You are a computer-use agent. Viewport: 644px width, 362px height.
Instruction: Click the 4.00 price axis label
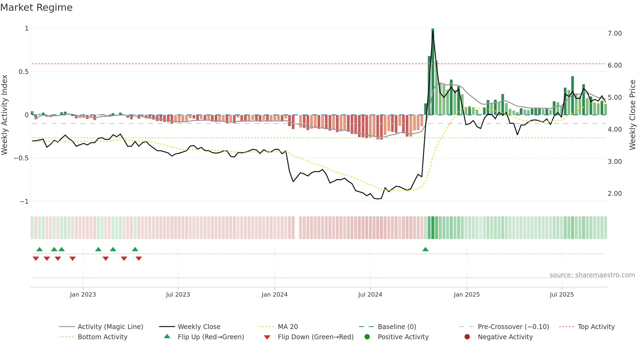coord(615,130)
